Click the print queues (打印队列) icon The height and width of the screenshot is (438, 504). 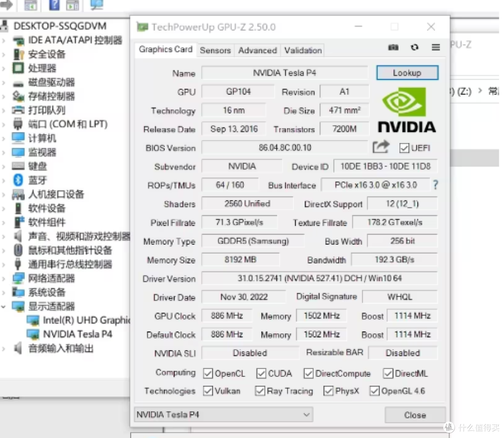pos(18,110)
